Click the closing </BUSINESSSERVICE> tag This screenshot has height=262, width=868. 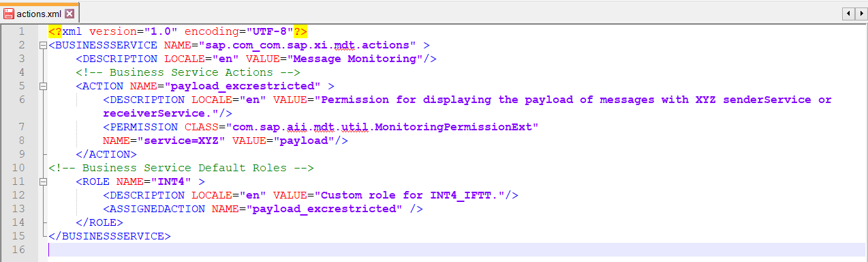point(110,236)
